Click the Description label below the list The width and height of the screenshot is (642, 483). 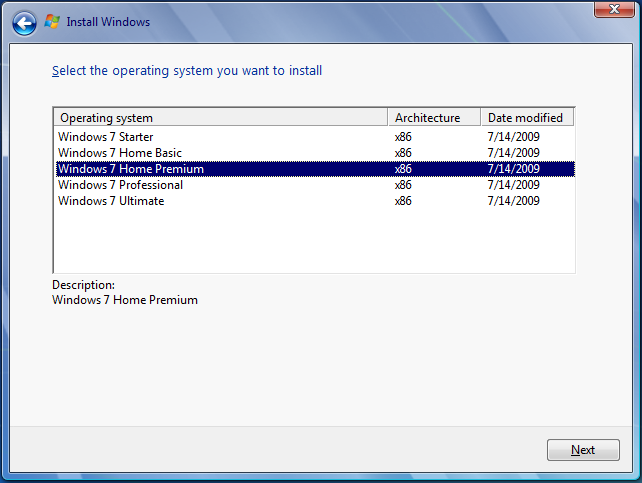pyautogui.click(x=84, y=284)
